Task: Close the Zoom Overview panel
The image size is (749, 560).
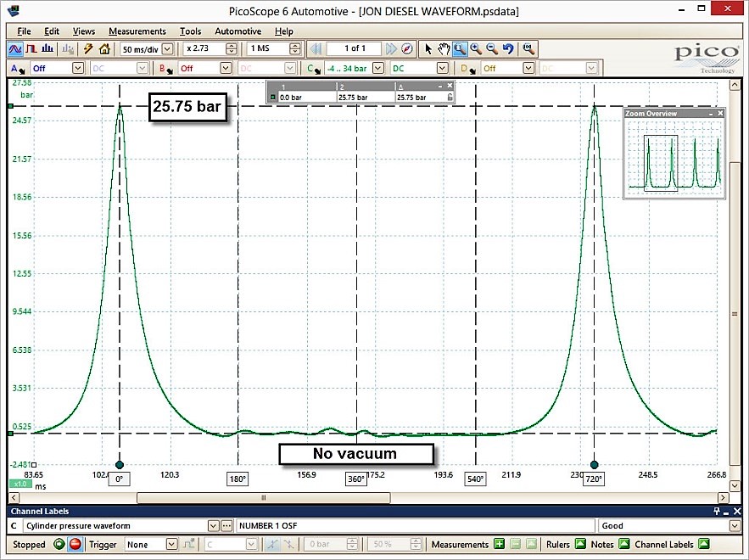Action: click(720, 113)
